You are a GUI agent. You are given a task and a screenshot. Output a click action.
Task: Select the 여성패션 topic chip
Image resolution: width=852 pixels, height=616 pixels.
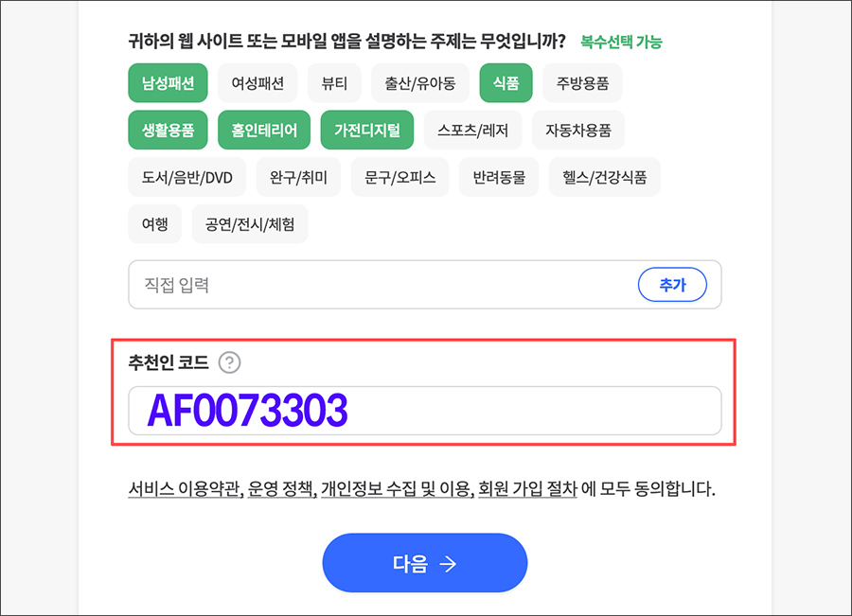tap(257, 83)
